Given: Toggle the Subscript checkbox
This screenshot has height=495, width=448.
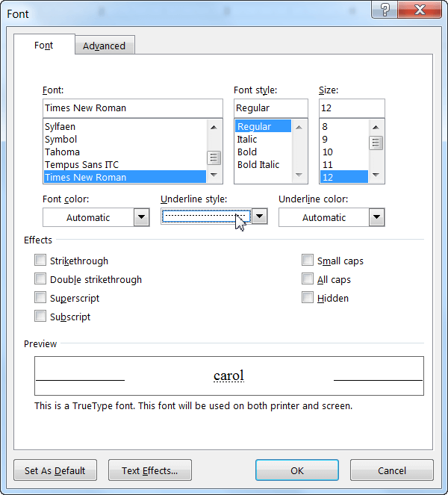Looking at the screenshot, I should 40,317.
